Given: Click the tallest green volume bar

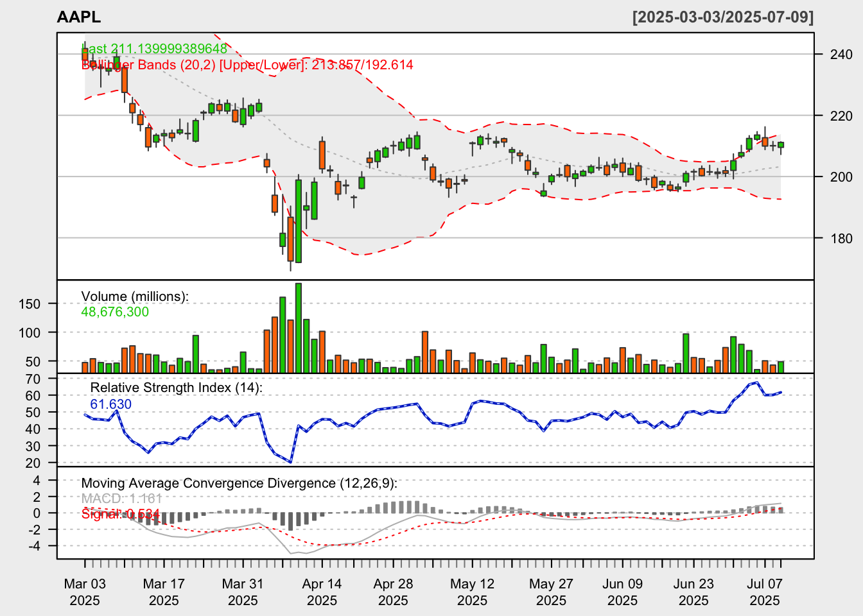Looking at the screenshot, I should pos(299,328).
